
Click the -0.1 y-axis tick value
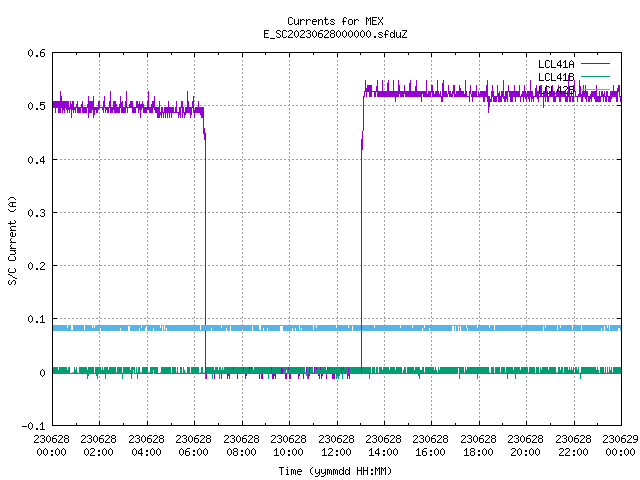33,426
